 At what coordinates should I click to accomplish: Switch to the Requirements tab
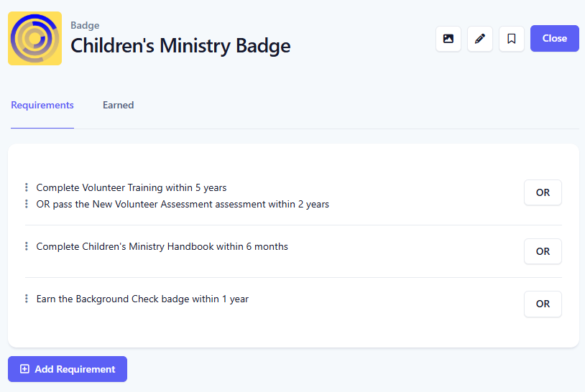42,105
